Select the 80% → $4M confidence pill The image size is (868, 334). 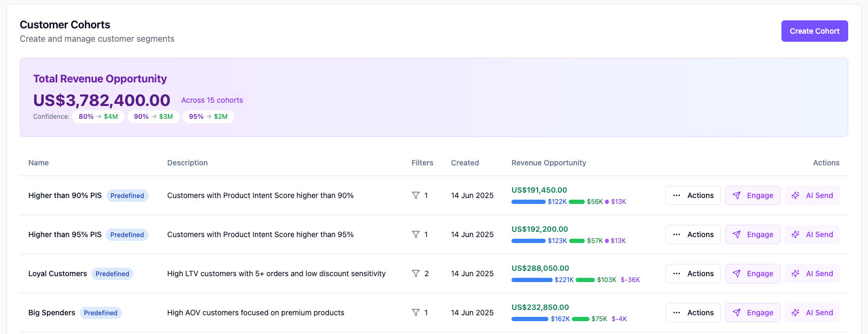coord(98,117)
